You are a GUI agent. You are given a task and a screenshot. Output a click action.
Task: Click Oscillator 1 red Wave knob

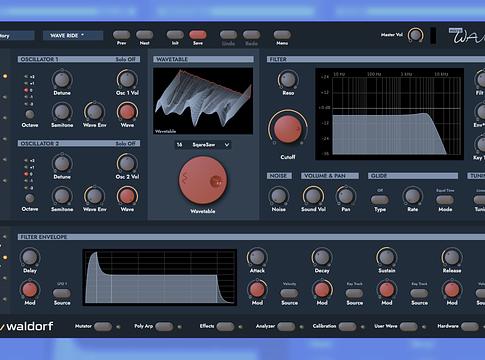[x=127, y=112]
